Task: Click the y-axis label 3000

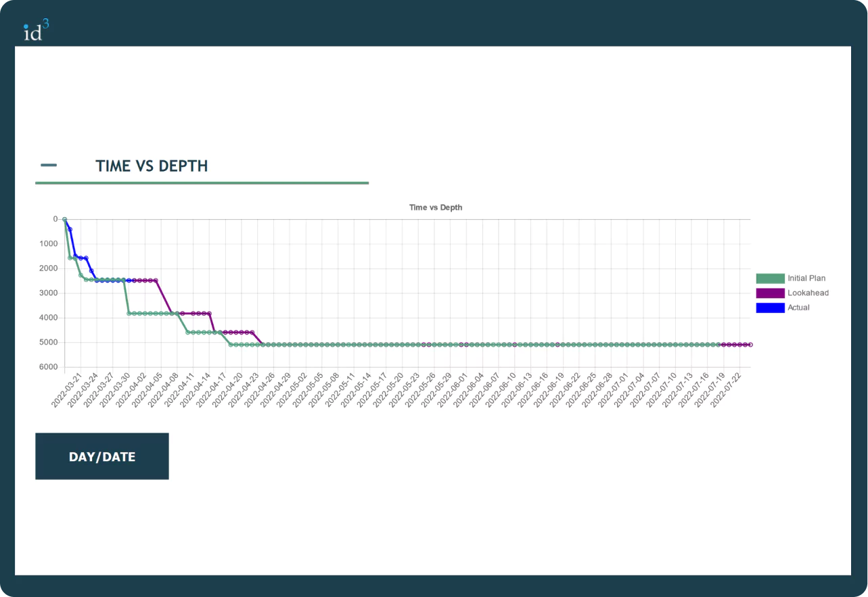Action: click(49, 293)
